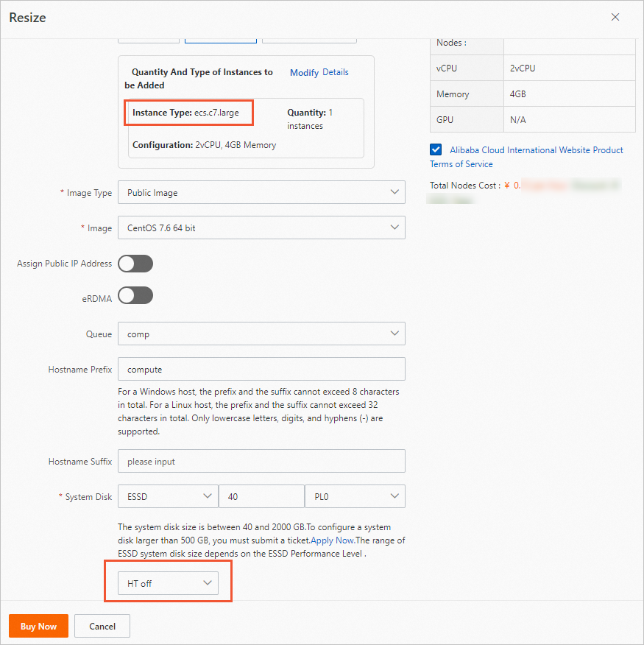The height and width of the screenshot is (645, 644).
Task: Enable the eRDMA switch
Action: click(135, 295)
